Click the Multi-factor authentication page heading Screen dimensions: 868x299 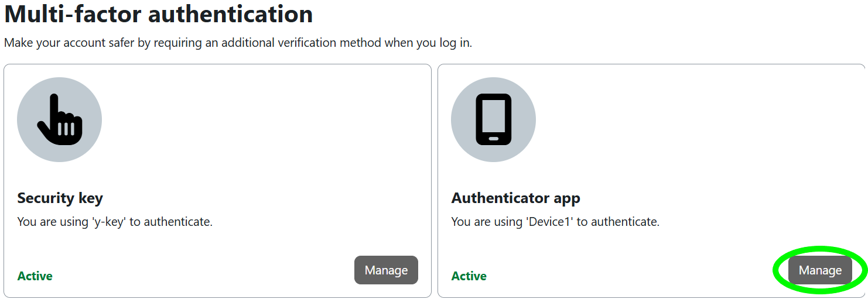coord(159,14)
